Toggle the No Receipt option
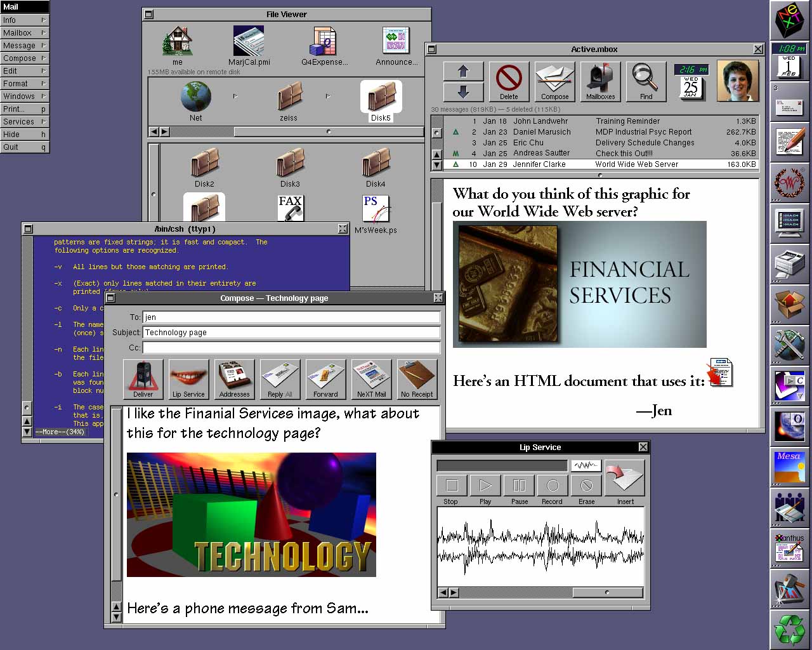 coord(417,378)
